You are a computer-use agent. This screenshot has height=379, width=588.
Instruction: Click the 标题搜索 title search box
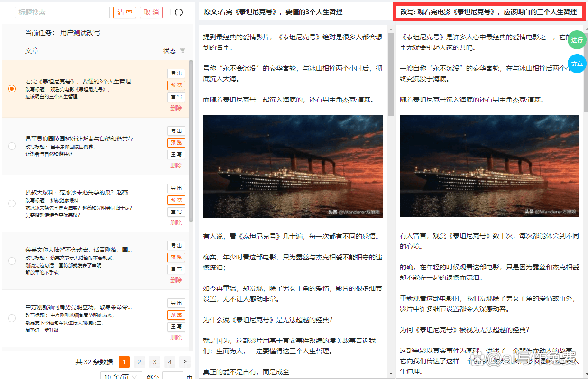click(x=62, y=12)
